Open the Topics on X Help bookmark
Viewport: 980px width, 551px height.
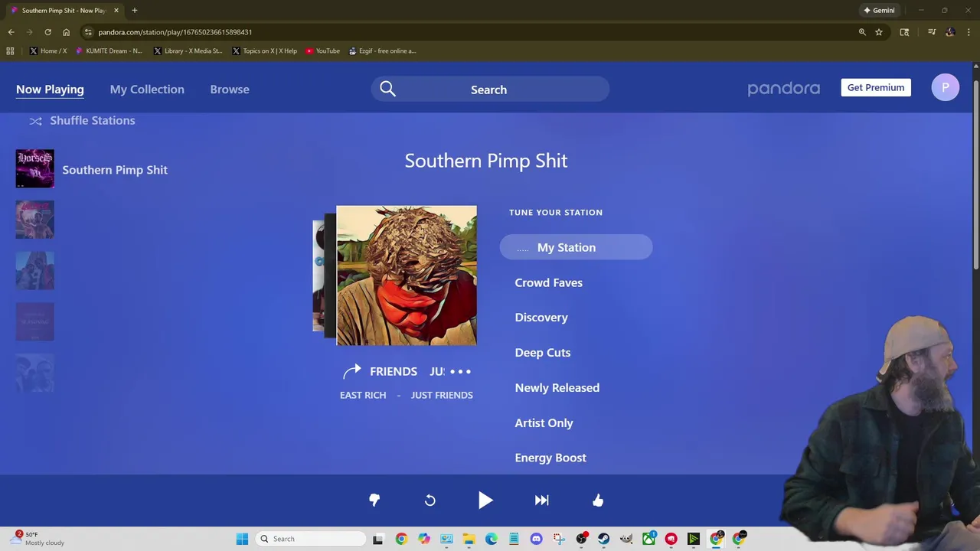point(265,51)
